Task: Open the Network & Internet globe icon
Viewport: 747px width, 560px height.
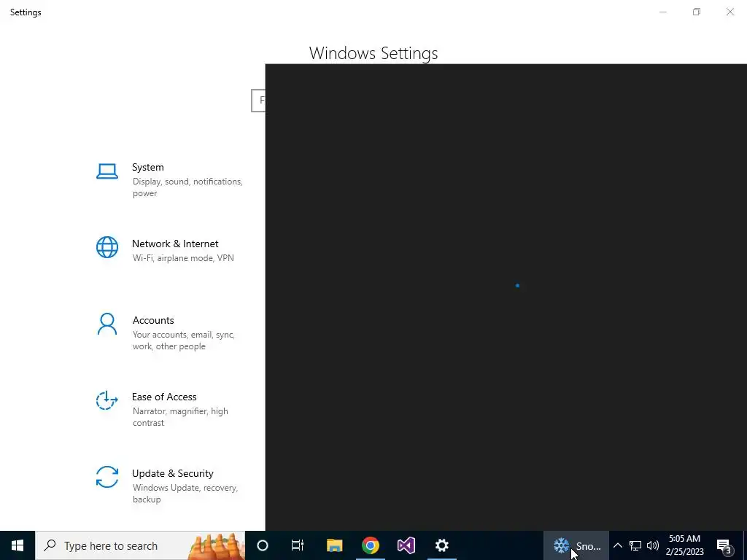Action: pyautogui.click(x=107, y=248)
